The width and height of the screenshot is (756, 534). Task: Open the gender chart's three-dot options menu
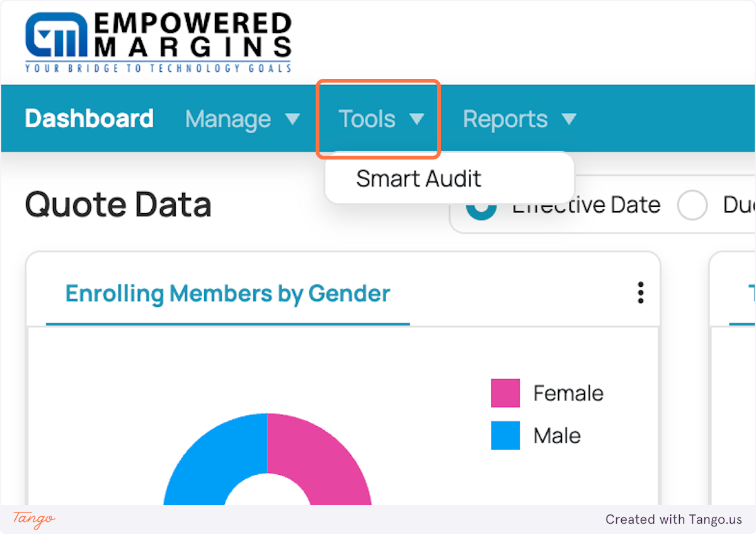click(641, 293)
